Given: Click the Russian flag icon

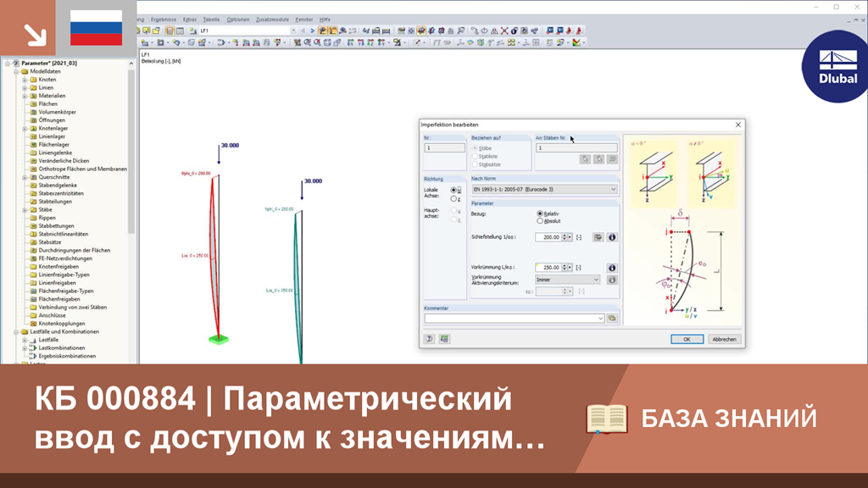Looking at the screenshot, I should coord(97,28).
